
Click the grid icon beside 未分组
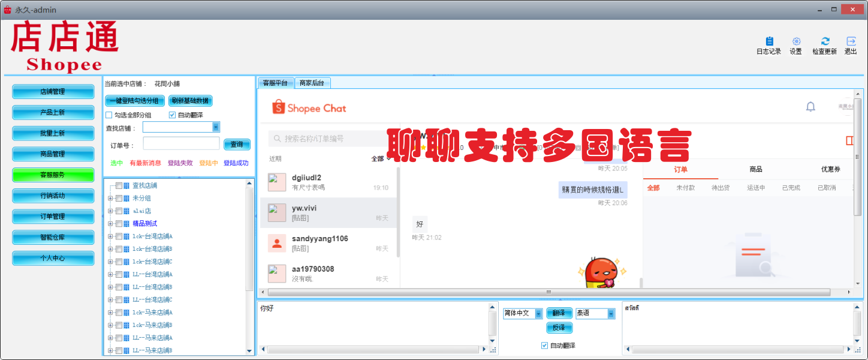tap(126, 199)
